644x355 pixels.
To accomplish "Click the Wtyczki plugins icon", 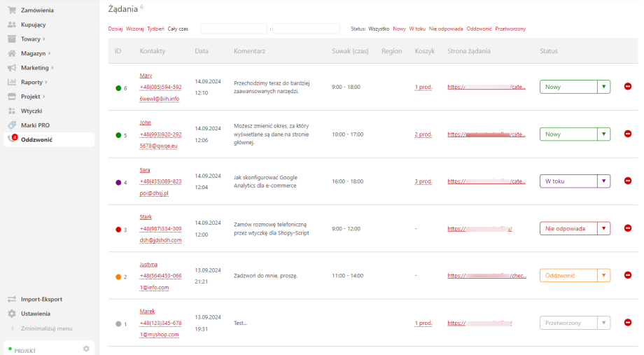I will [x=12, y=111].
